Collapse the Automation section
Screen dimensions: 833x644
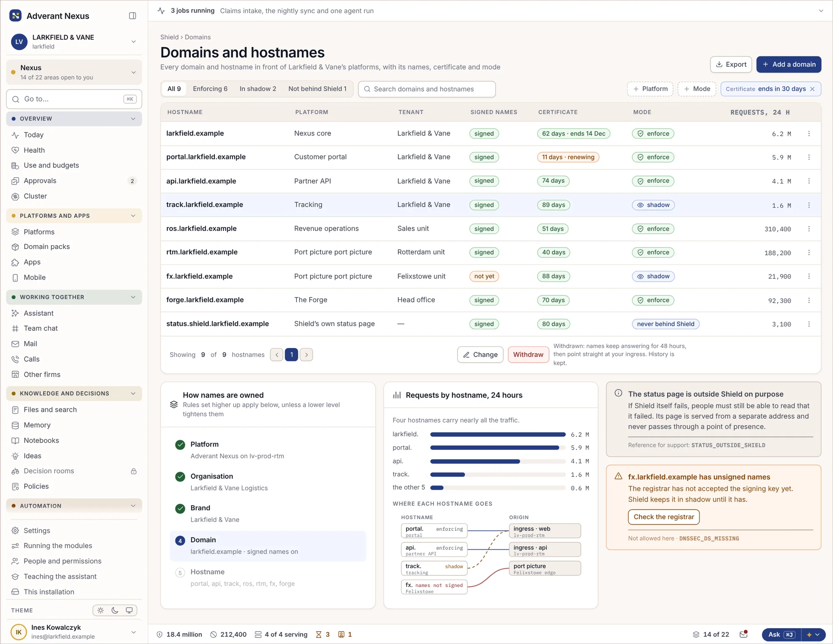[74, 506]
